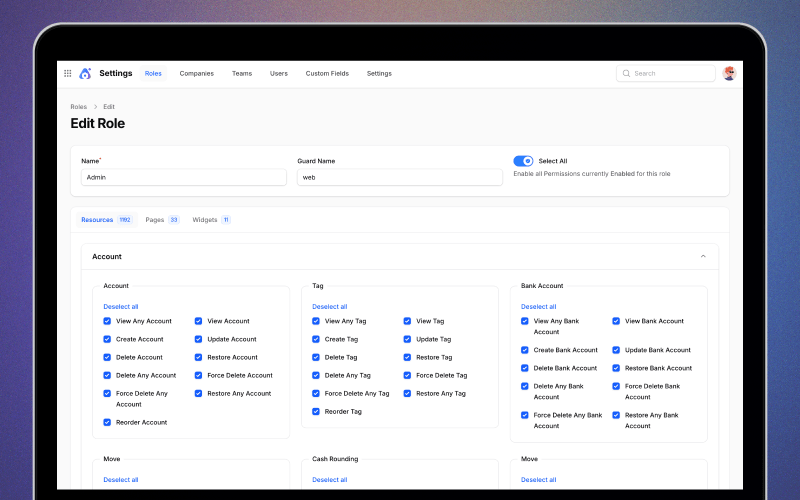Click the Roles breadcrumb link
Viewport: 800px width, 500px height.
(78, 106)
